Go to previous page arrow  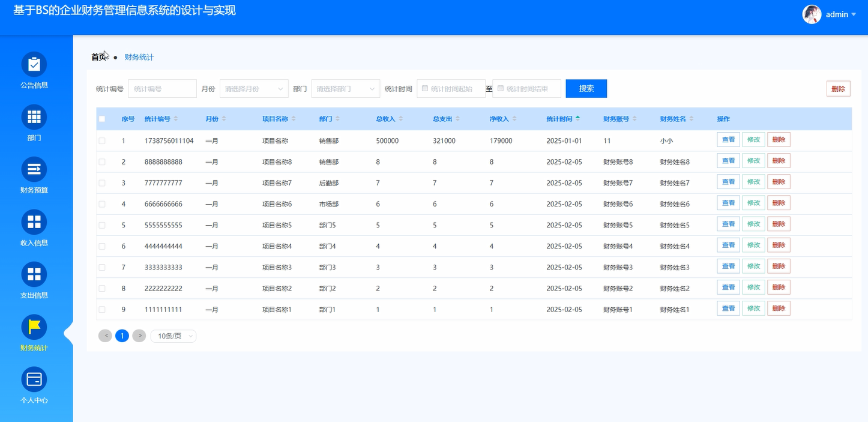pos(105,336)
